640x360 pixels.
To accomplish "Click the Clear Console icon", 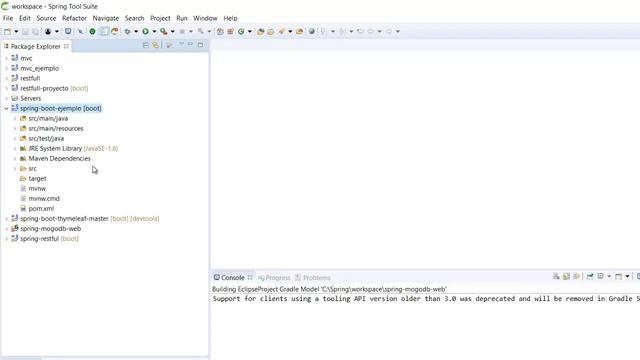I will point(556,276).
